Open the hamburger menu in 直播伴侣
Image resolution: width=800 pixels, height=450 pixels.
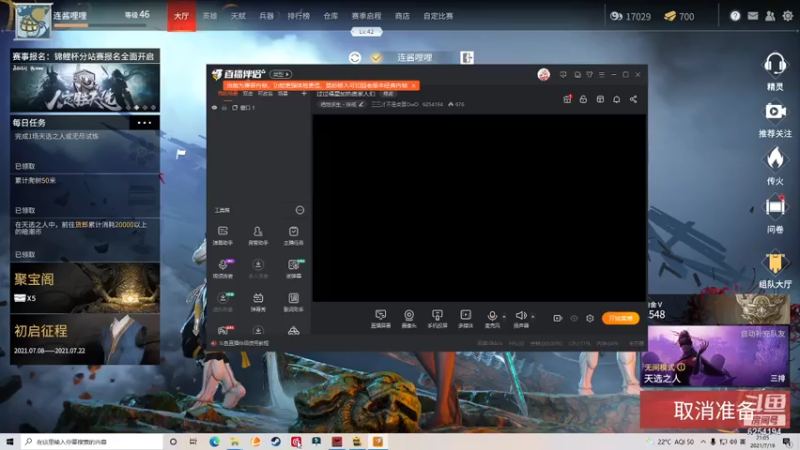tap(602, 74)
